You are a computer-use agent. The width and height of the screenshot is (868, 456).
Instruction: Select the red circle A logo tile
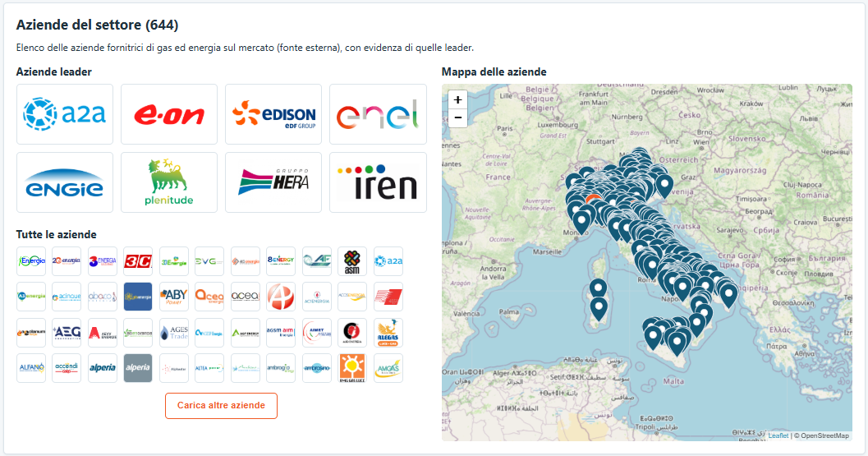[281, 297]
